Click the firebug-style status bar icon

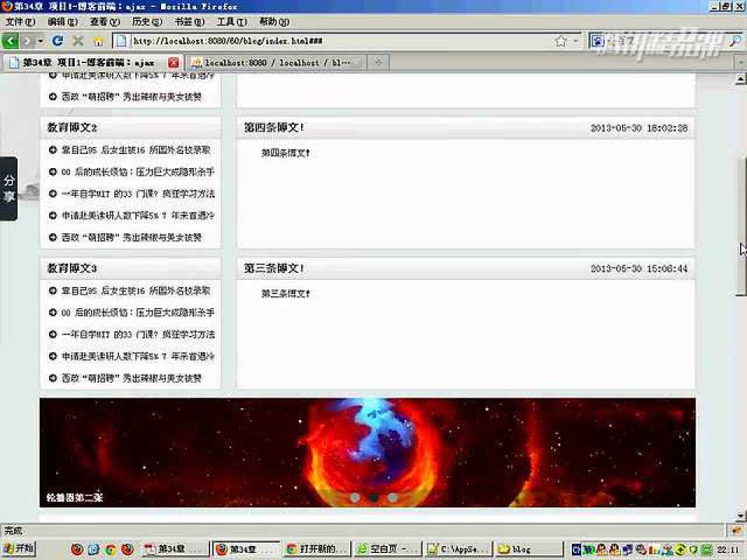pyautogui.click(x=736, y=530)
